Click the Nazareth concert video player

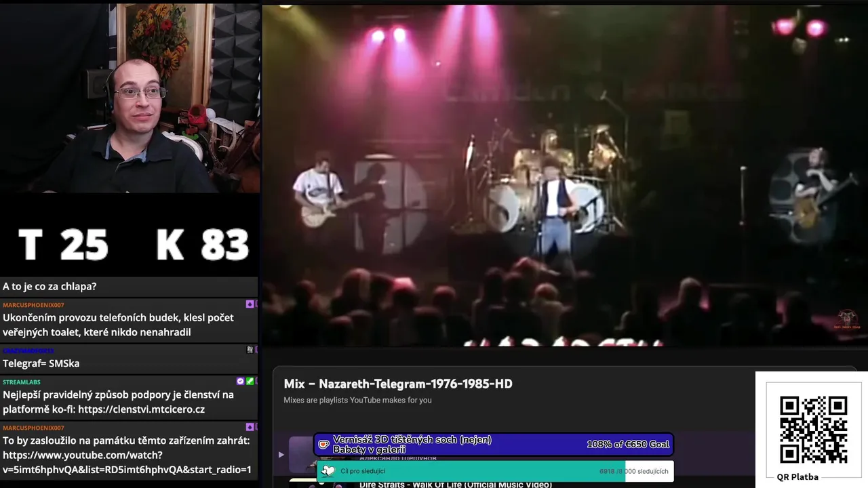(565, 176)
